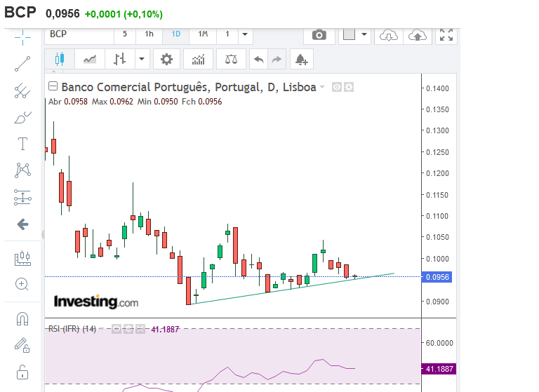
Task: Click the blue back arrow icon
Action: tap(22, 224)
